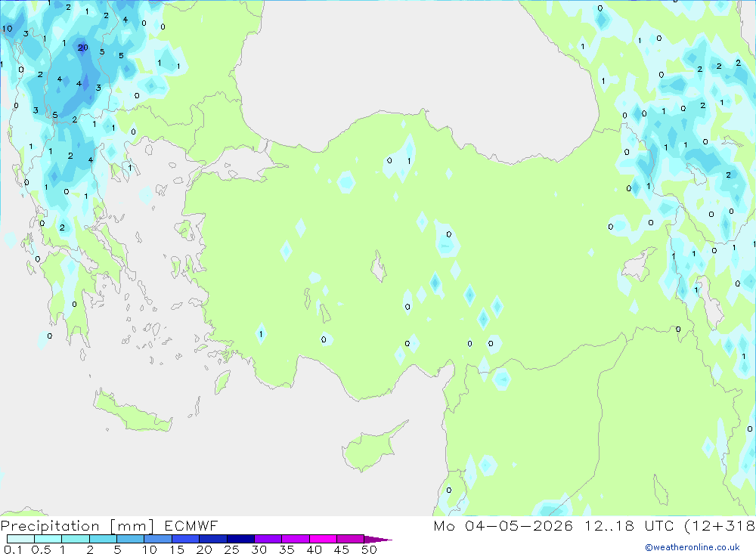Click the '0.1' legend scale label

pos(13,549)
